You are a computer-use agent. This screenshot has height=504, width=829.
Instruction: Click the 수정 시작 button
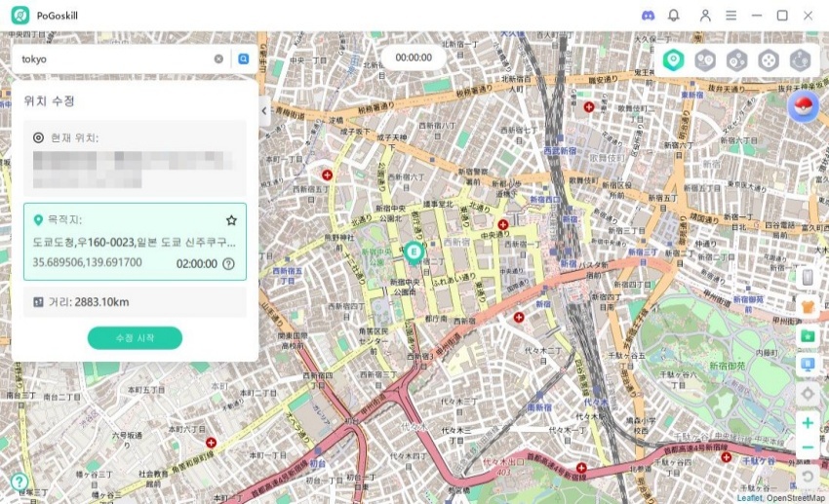click(x=135, y=338)
